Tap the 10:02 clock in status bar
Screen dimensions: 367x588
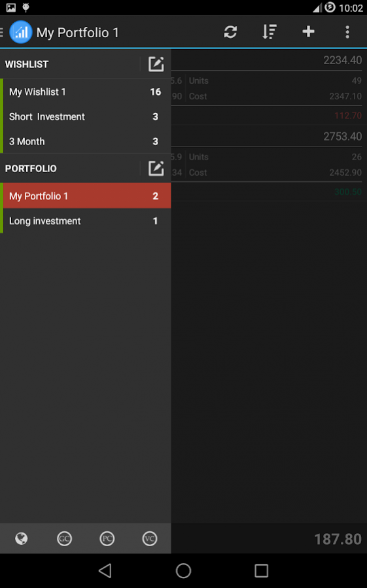pyautogui.click(x=351, y=8)
